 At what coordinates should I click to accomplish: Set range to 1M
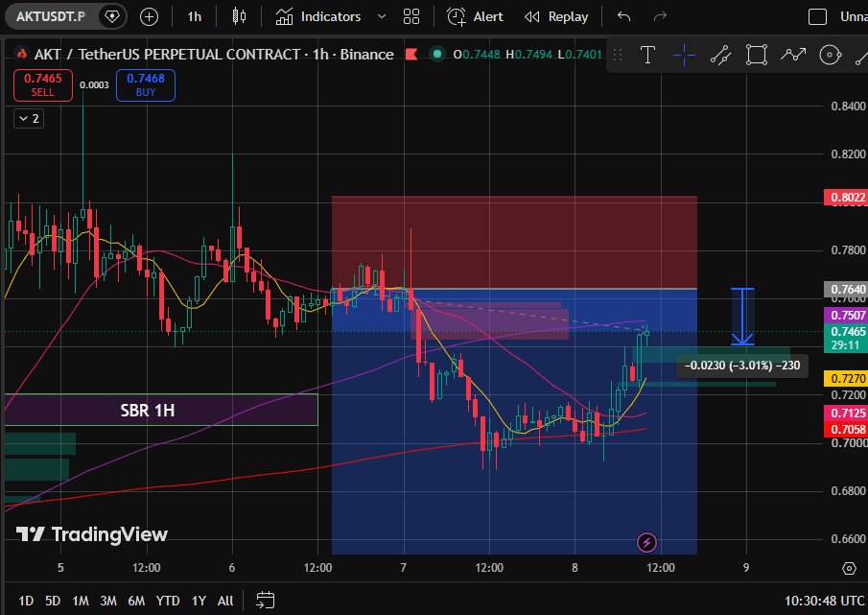coord(81,601)
